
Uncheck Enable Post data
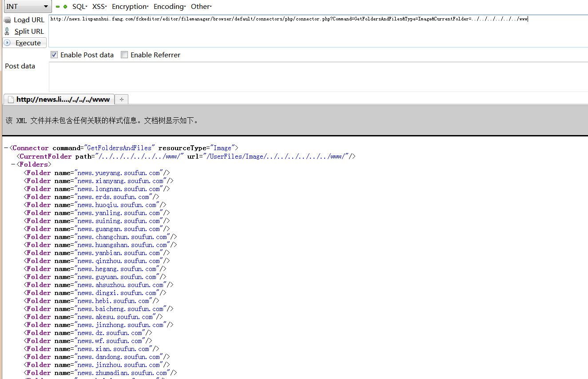coord(54,55)
